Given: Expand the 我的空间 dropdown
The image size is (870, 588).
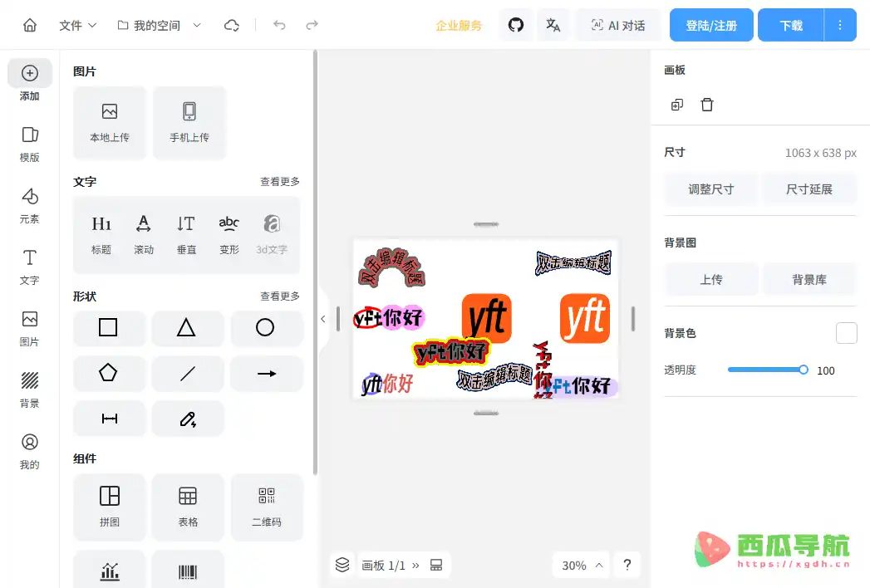Looking at the screenshot, I should (196, 26).
